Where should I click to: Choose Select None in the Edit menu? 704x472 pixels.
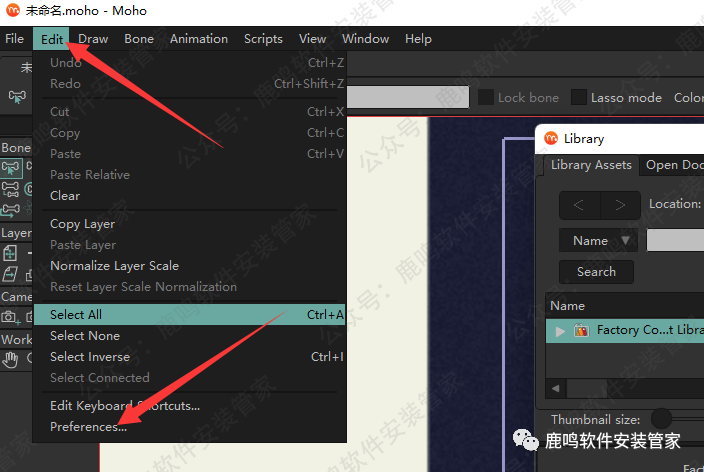189,335
